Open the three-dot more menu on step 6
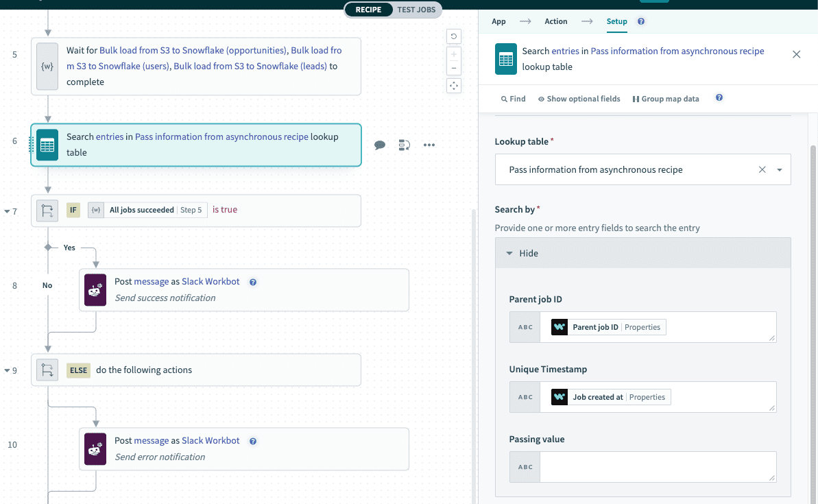 pyautogui.click(x=429, y=145)
